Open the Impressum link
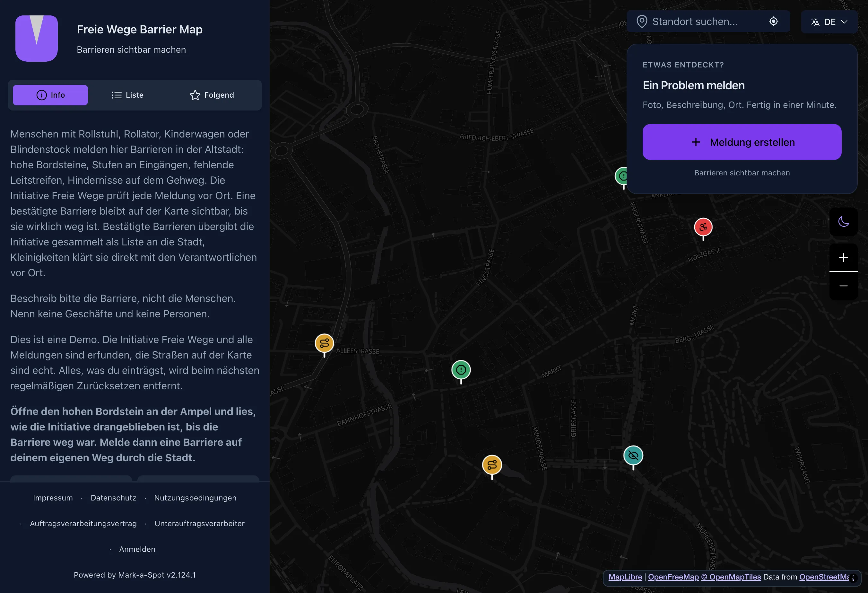 pos(53,498)
